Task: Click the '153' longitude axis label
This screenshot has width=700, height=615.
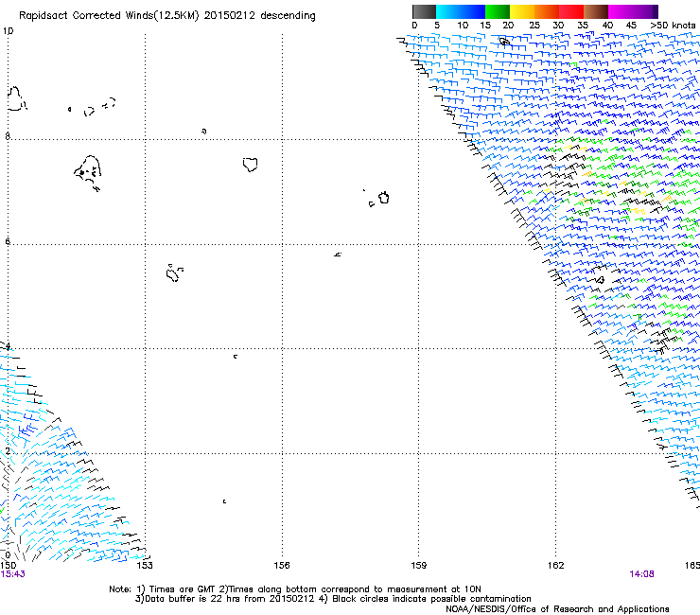Action: point(145,566)
